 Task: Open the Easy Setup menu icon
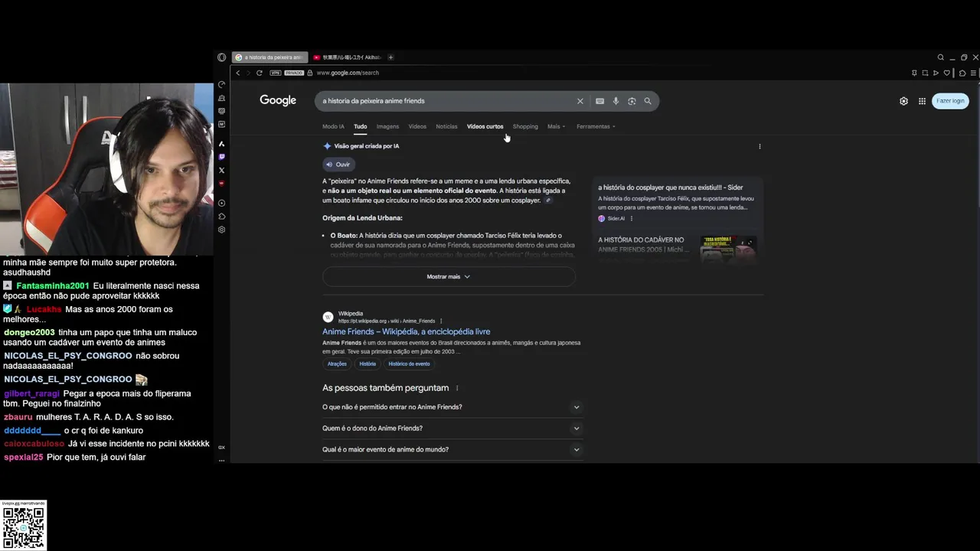(x=973, y=73)
